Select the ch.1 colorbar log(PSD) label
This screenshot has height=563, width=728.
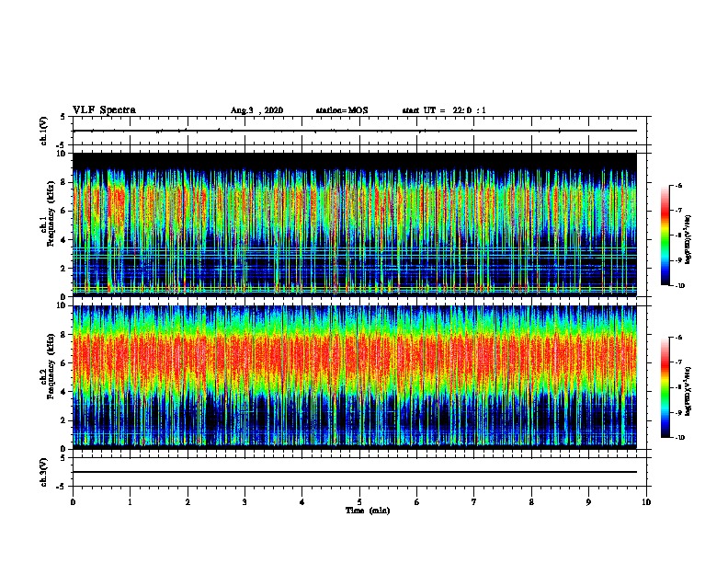[x=688, y=239]
